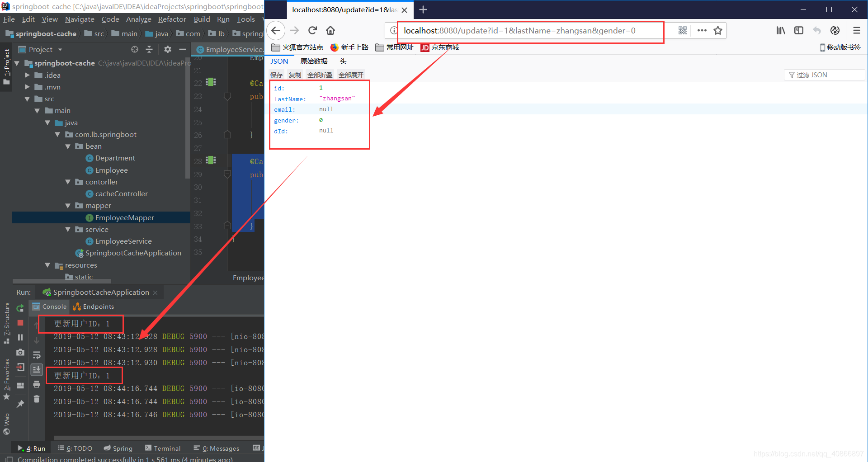Pause the program output in Run panel
Image resolution: width=868 pixels, height=462 pixels.
tap(20, 337)
